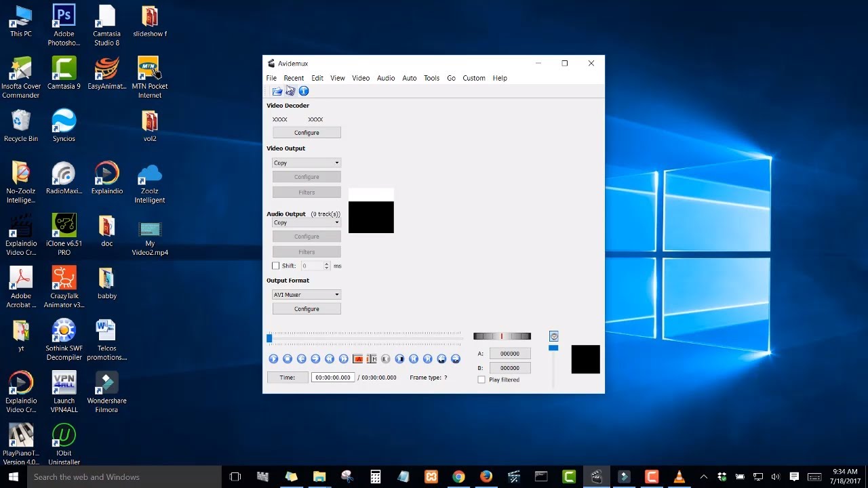Select the My Video2.mp4 desktop file
Image resolution: width=868 pixels, height=488 pixels.
pos(150,239)
